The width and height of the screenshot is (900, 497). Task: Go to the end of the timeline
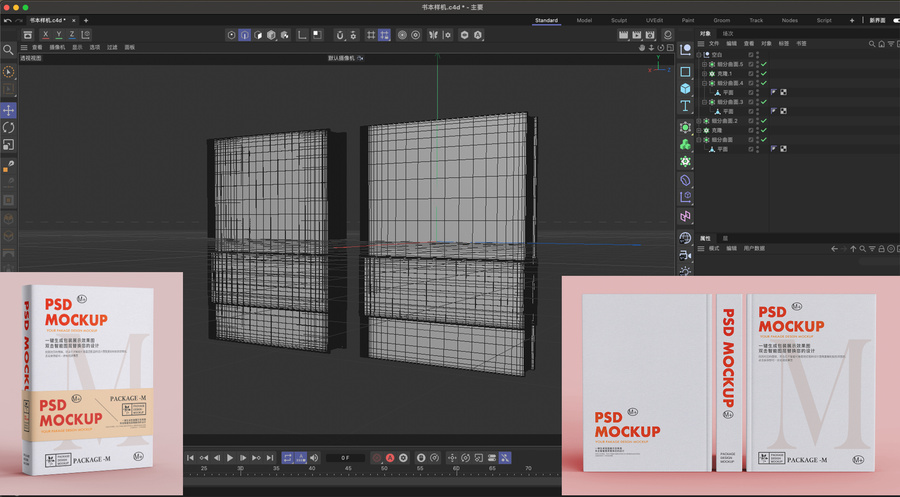tap(269, 458)
